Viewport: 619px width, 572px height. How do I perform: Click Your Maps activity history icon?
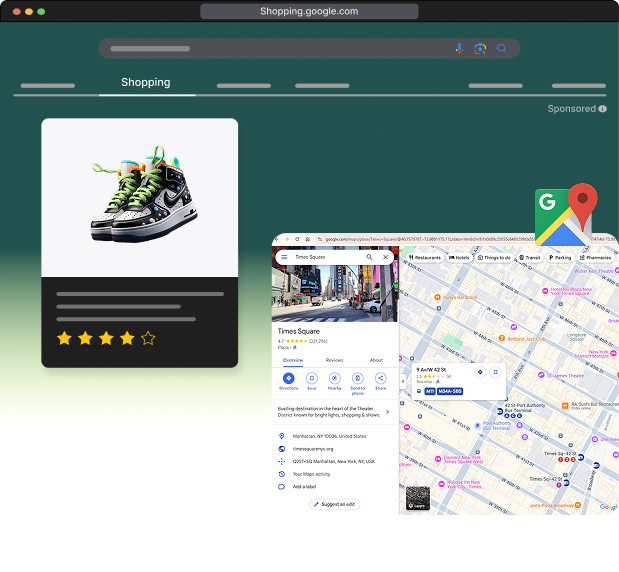[281, 474]
